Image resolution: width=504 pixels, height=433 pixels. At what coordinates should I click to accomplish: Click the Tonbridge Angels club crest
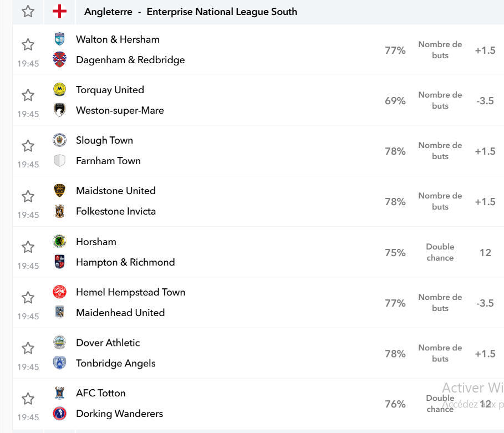point(59,363)
